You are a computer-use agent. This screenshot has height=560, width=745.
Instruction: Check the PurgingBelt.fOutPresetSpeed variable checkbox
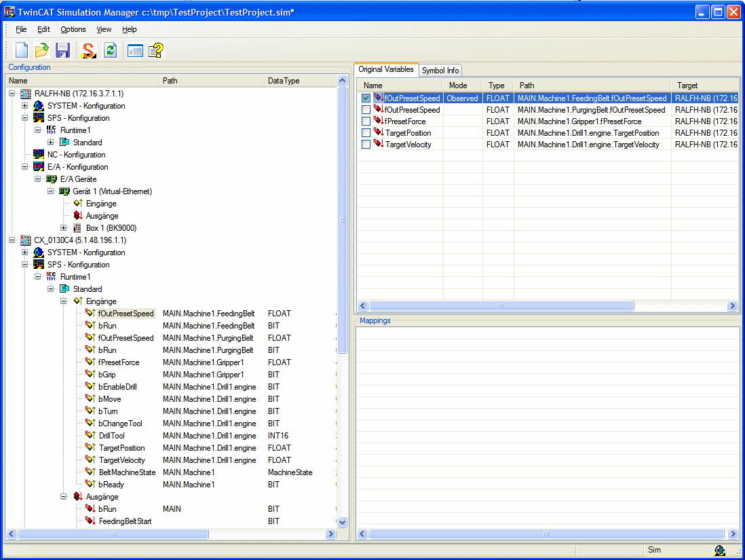[366, 110]
